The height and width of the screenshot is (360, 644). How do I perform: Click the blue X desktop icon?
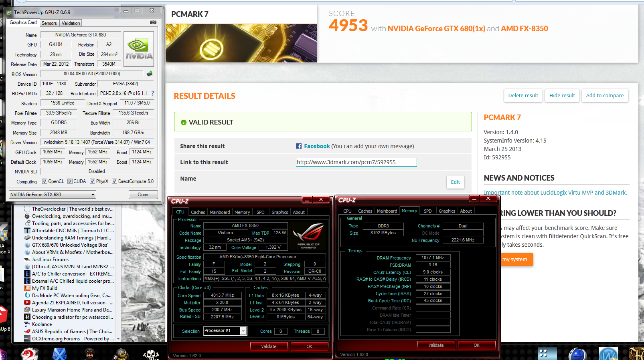pyautogui.click(x=60, y=354)
